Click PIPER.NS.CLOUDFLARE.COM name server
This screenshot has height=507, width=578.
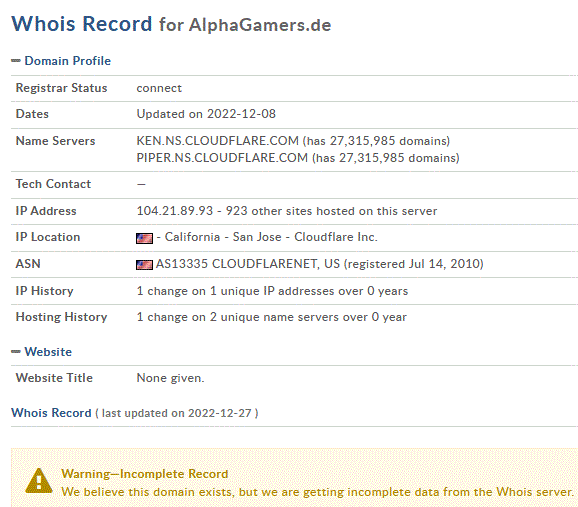click(222, 158)
